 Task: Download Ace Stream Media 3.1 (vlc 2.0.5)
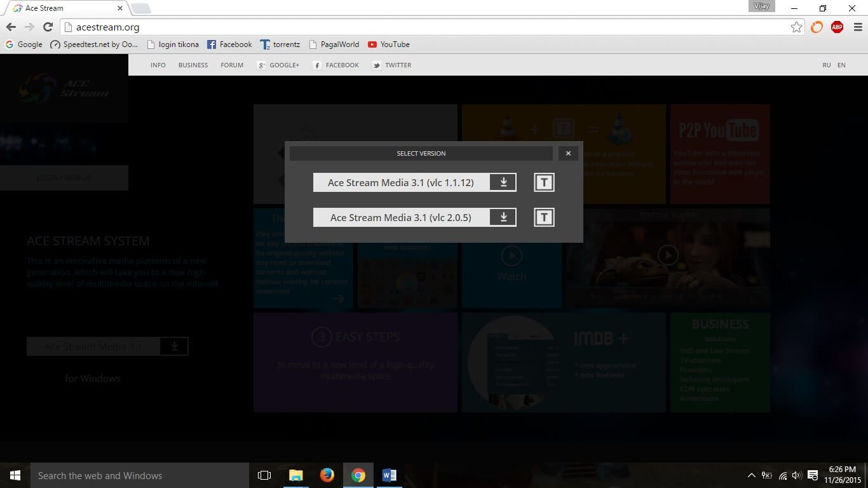414,217
